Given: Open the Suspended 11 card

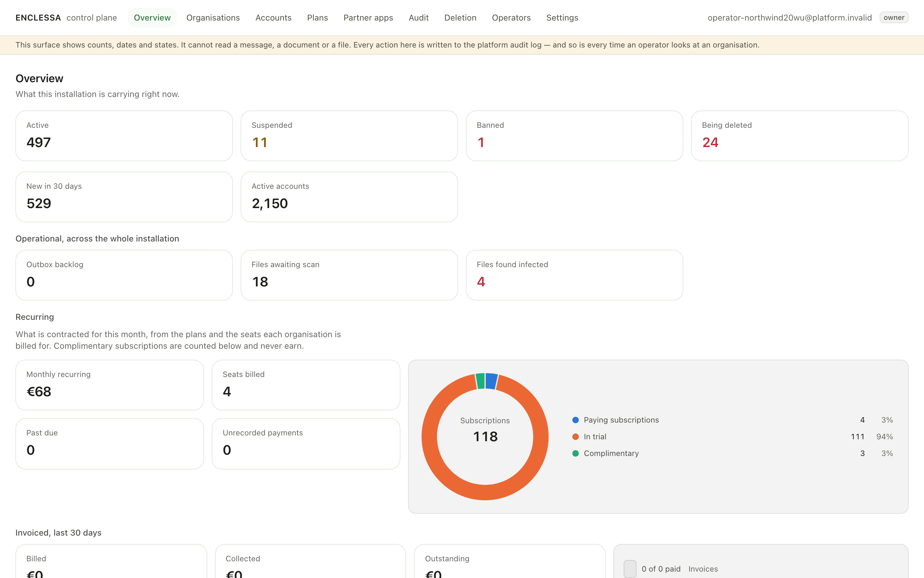Looking at the screenshot, I should click(x=349, y=136).
